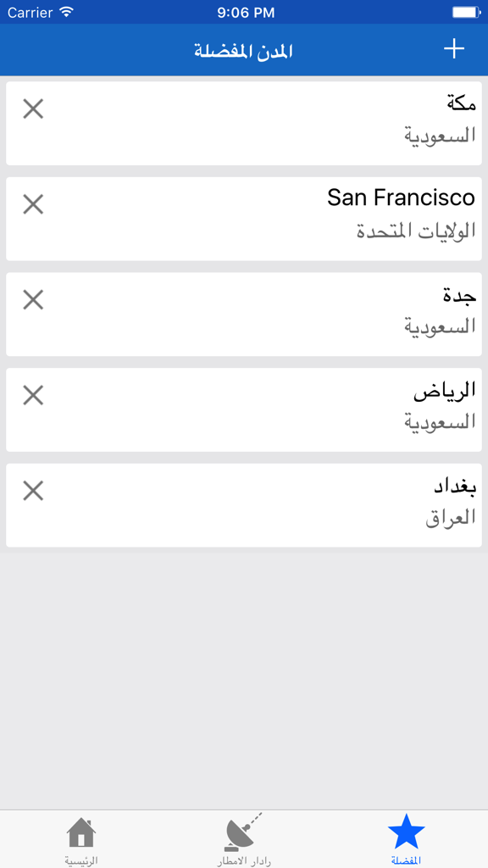The width and height of the screenshot is (488, 868).
Task: Open the المفضلة tab
Action: [x=407, y=843]
